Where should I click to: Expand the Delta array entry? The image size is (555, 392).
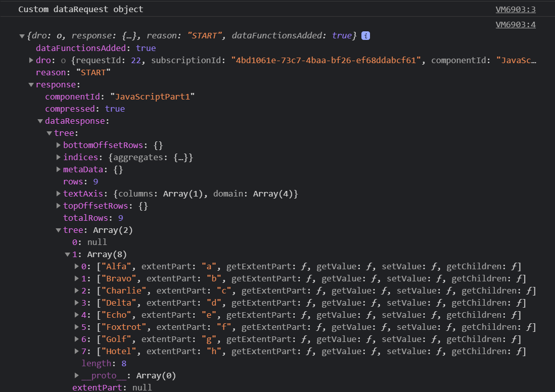pyautogui.click(x=76, y=303)
